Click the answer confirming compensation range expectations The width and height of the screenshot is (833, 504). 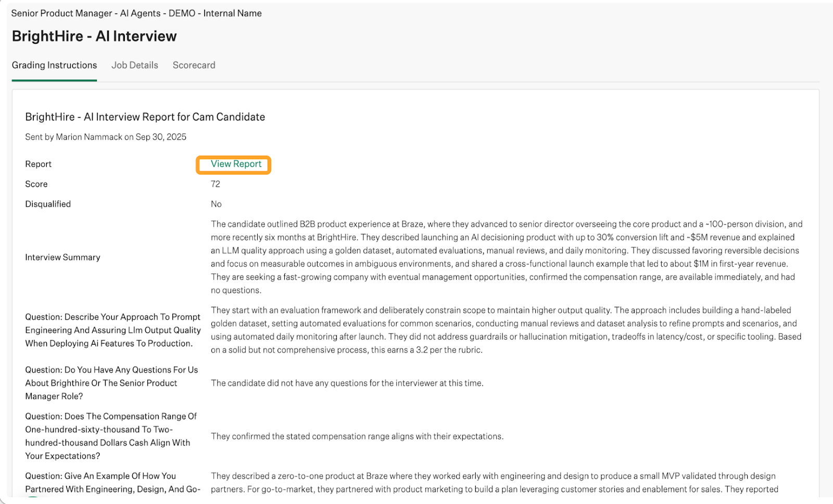357,436
